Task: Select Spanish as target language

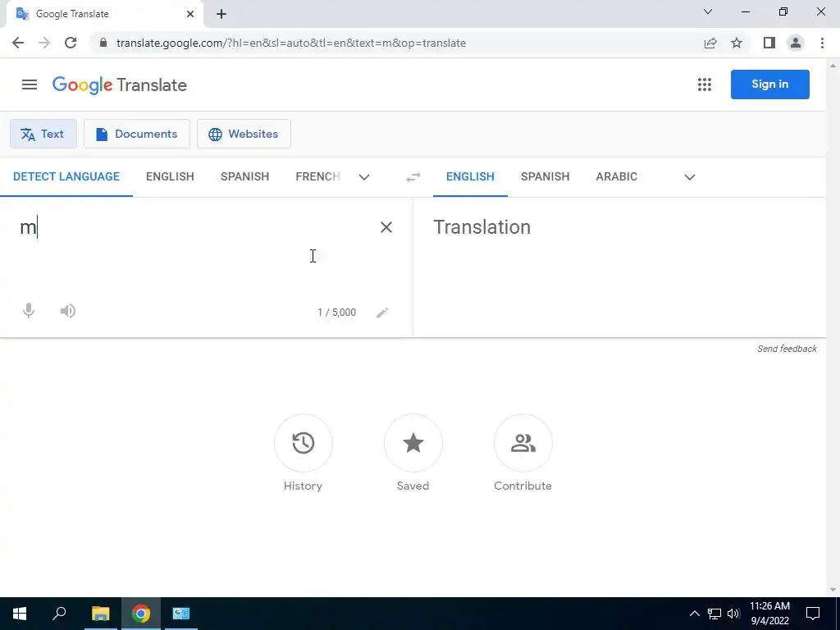Action: tap(546, 177)
